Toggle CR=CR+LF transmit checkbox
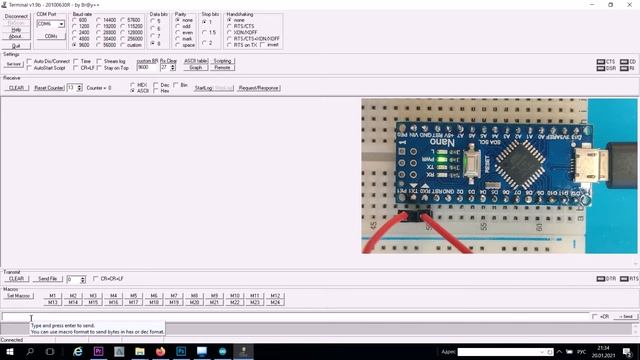This screenshot has width=640, height=360. click(x=96, y=279)
